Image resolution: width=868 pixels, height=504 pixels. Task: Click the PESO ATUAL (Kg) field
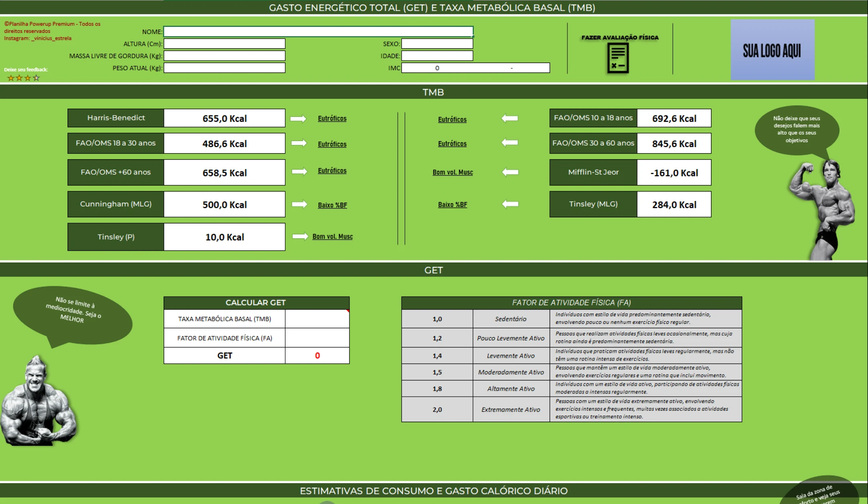pyautogui.click(x=224, y=68)
